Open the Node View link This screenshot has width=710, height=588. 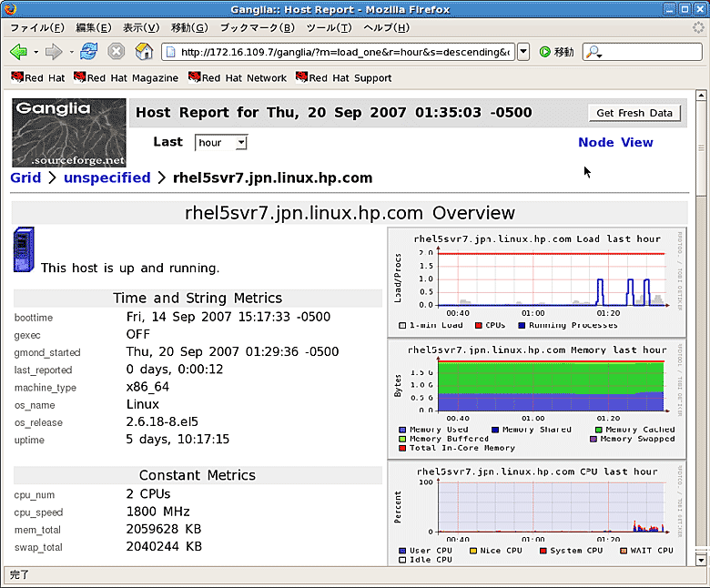(x=615, y=142)
